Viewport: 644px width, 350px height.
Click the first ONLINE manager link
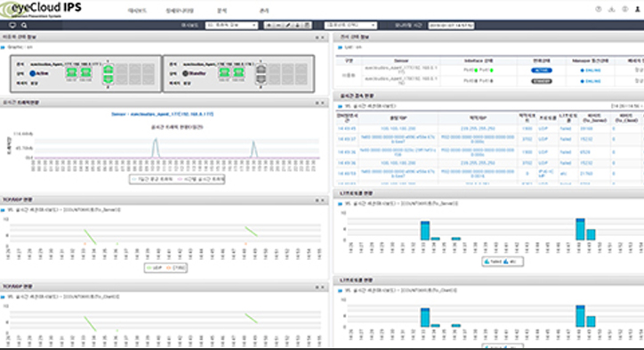pos(591,70)
